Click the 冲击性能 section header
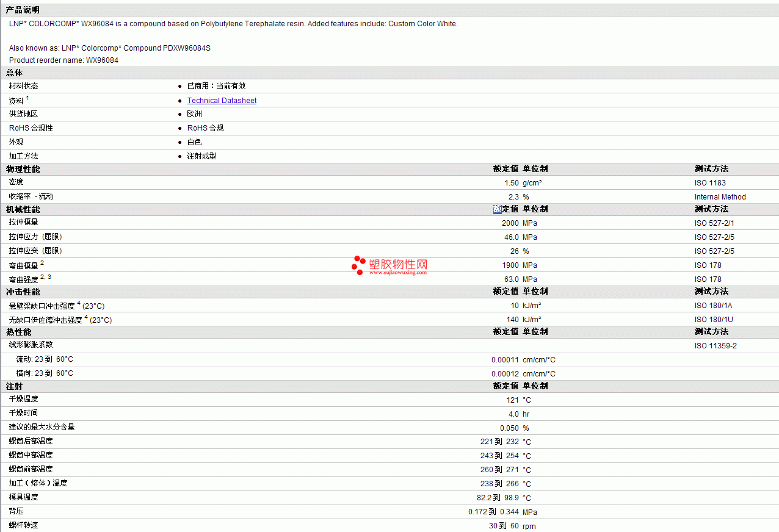 point(23,292)
